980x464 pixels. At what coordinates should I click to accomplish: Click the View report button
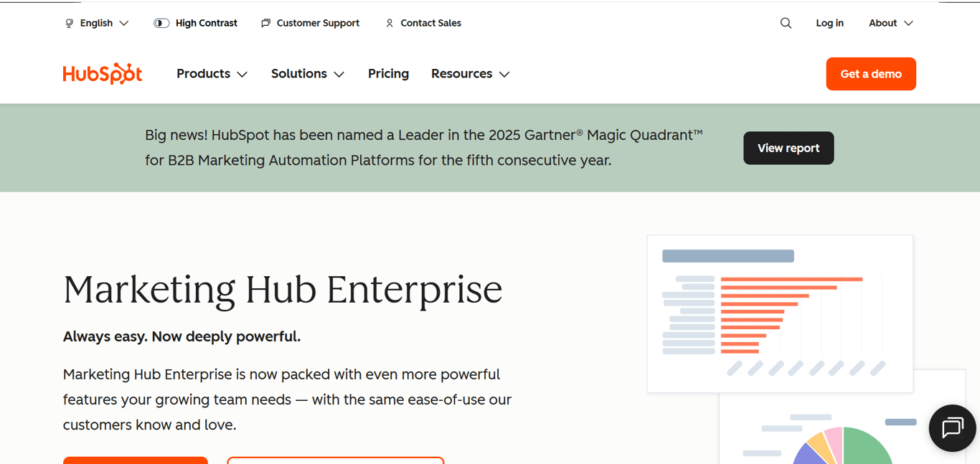pos(788,148)
